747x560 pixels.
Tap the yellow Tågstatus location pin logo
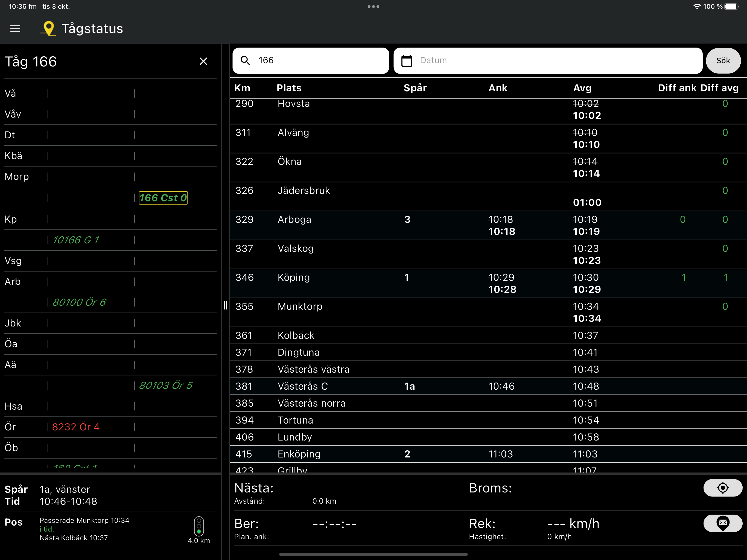[x=48, y=28]
